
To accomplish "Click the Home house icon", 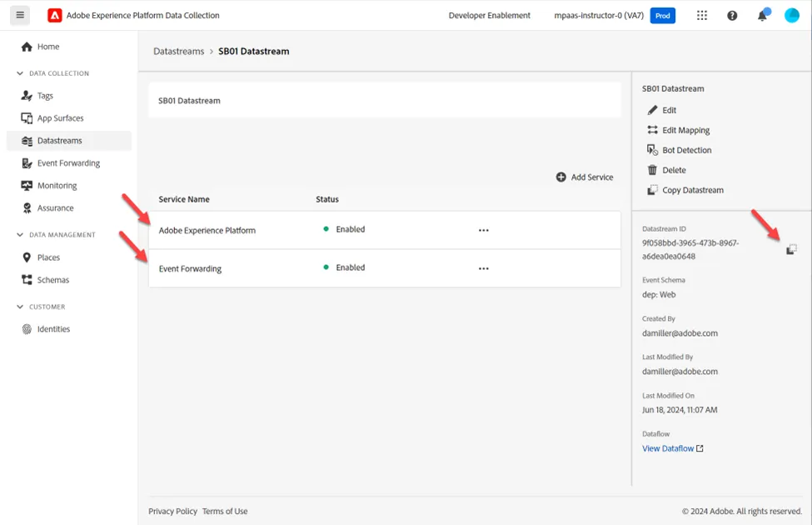I will (27, 47).
